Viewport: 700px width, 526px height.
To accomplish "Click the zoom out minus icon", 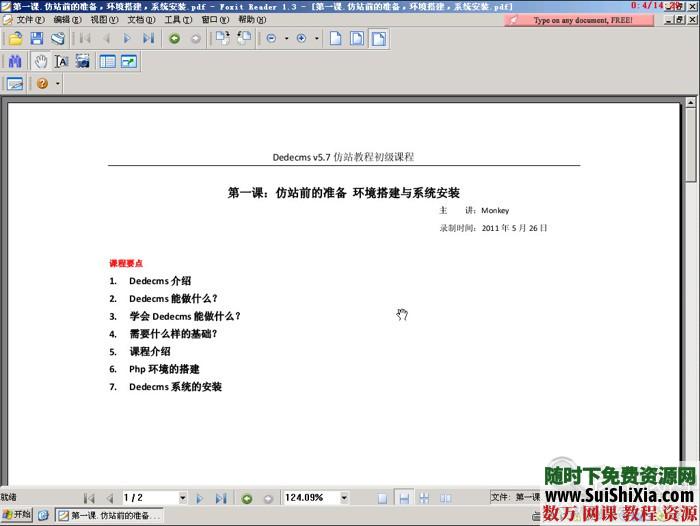I will [271, 39].
